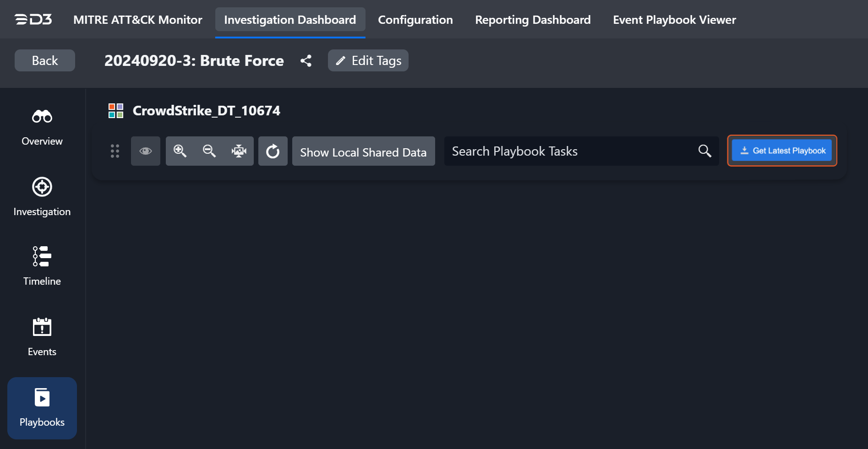Click the CrowdStrike playbook colored grid icon
The image size is (868, 449).
(x=116, y=111)
